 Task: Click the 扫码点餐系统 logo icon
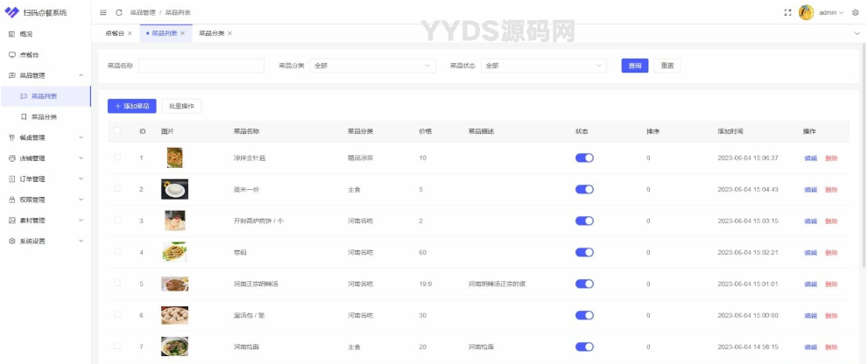point(11,12)
